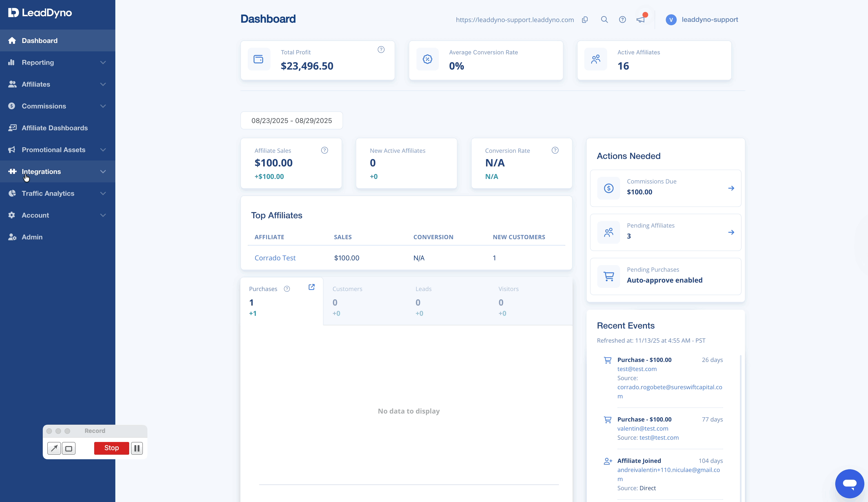
Task: Click Total Profit help icon
Action: [x=381, y=50]
